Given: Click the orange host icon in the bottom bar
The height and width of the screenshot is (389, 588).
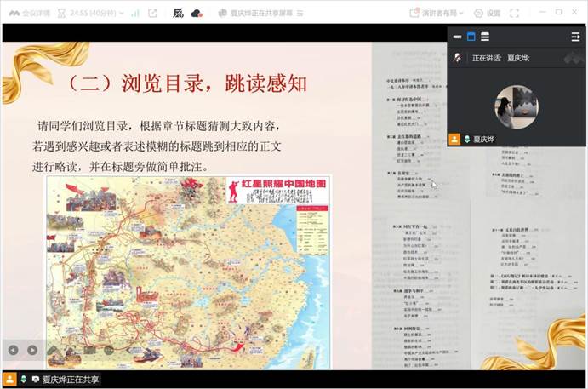Looking at the screenshot, I should pyautogui.click(x=9, y=380).
